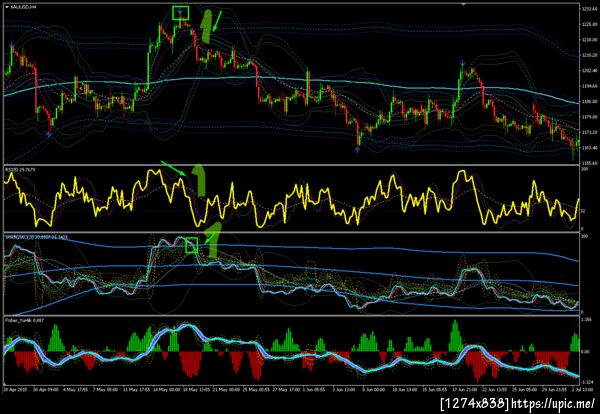This screenshot has height=414, width=600.
Task: Click the -1.124 Fisher scale value
Action: tap(586, 382)
